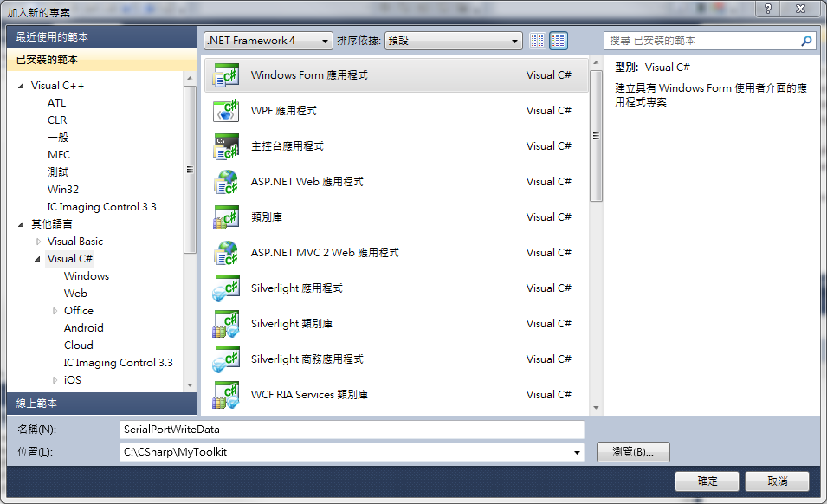Switch to medium icons list view
The width and height of the screenshot is (827, 504).
[559, 41]
